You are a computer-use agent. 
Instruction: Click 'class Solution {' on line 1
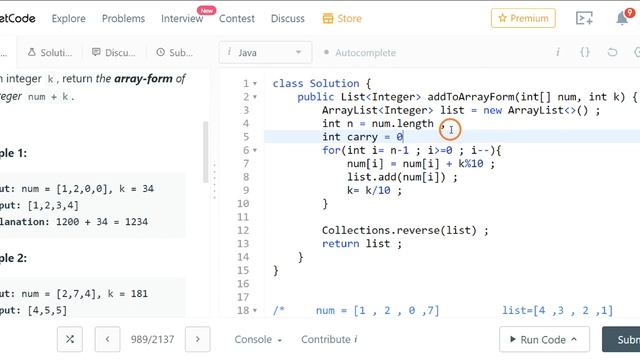tap(322, 84)
